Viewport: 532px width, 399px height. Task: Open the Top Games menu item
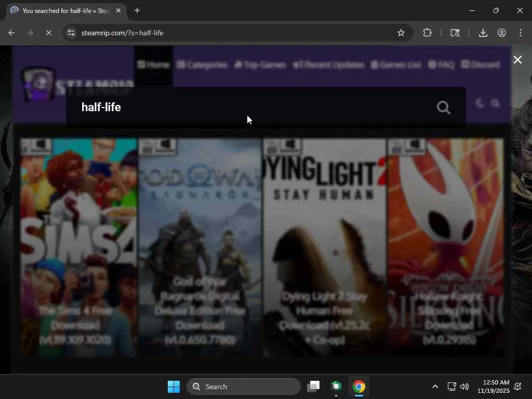(x=260, y=64)
